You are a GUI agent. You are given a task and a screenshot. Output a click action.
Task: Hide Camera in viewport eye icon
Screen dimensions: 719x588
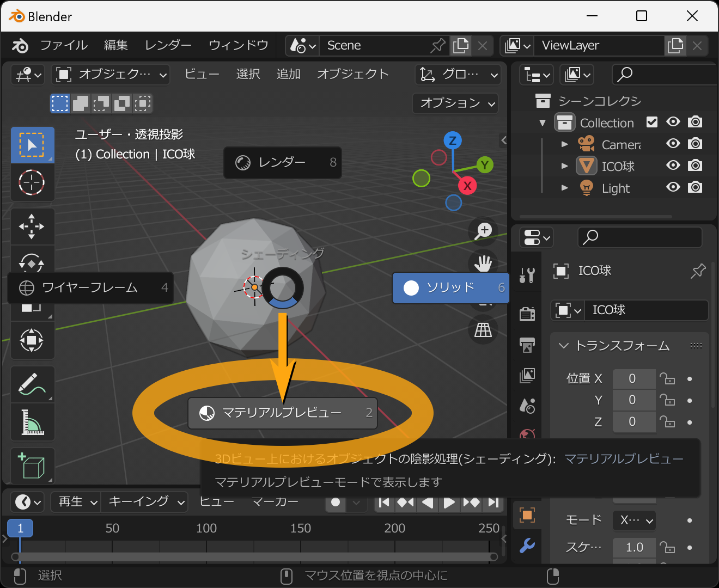tap(673, 144)
